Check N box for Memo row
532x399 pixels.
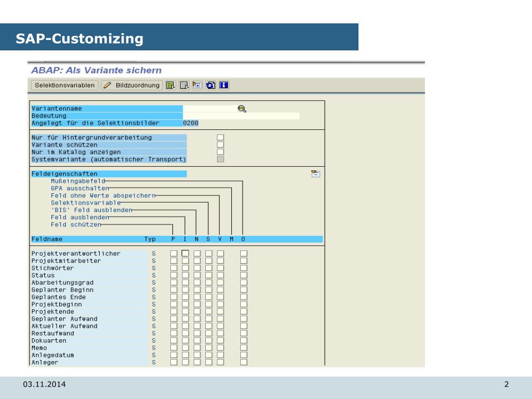point(197,348)
